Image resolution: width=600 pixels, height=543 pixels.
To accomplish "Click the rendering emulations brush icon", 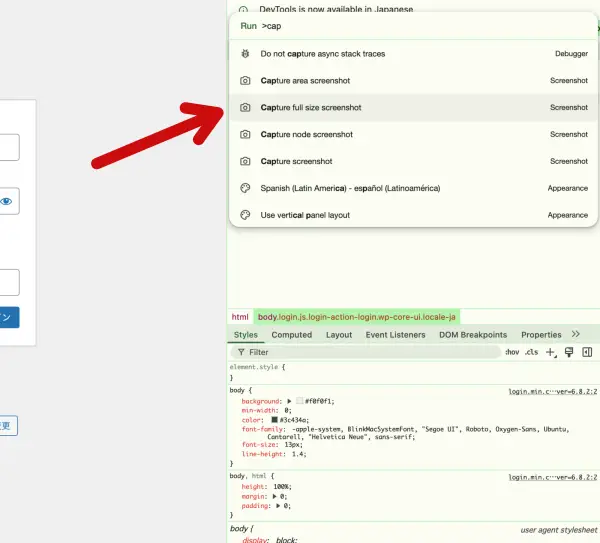I will 569,352.
